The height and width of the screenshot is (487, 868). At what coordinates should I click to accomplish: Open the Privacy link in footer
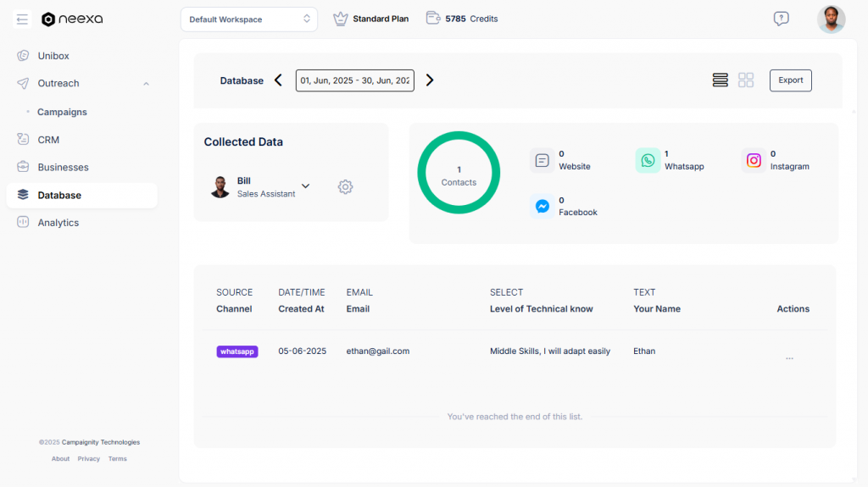(x=89, y=459)
